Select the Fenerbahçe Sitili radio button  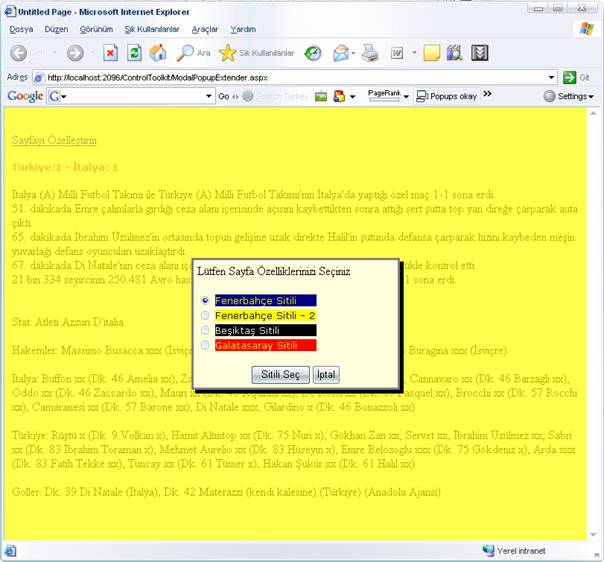pyautogui.click(x=205, y=300)
